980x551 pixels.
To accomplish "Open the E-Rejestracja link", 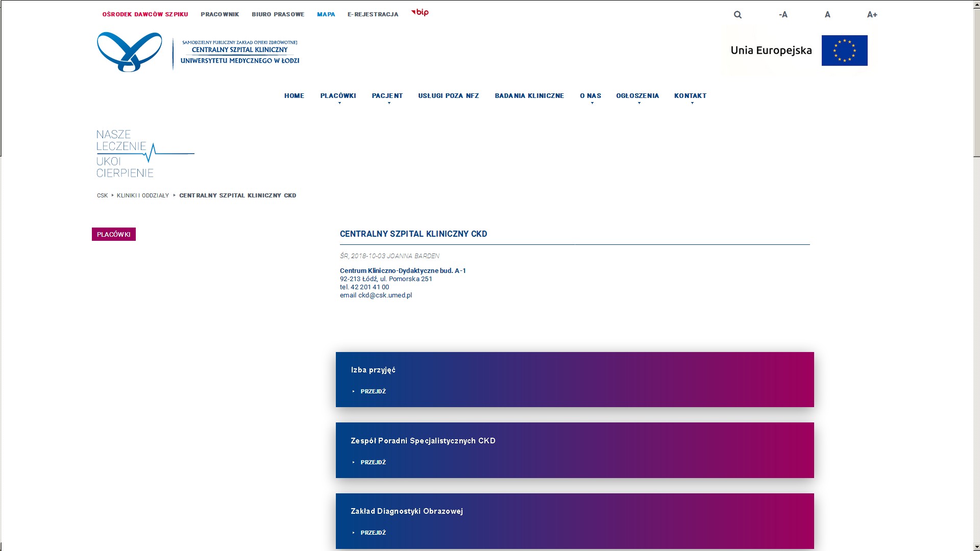I will [373, 14].
